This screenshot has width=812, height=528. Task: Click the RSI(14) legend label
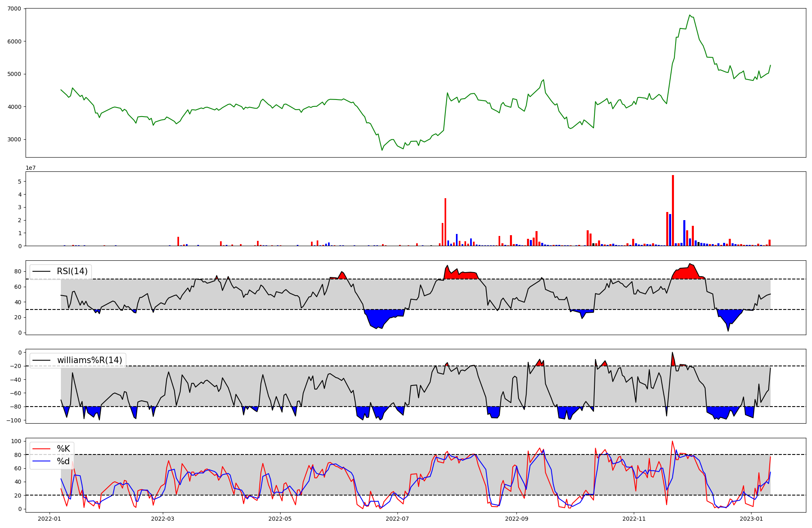72,271
